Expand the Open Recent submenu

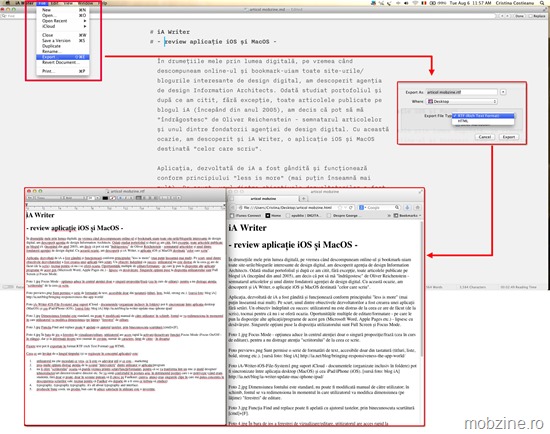tap(63, 21)
